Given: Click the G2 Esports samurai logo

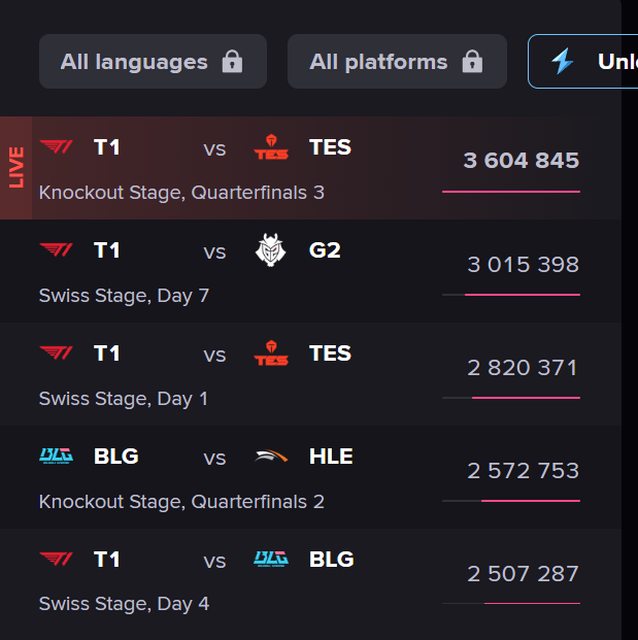Looking at the screenshot, I should tap(271, 250).
